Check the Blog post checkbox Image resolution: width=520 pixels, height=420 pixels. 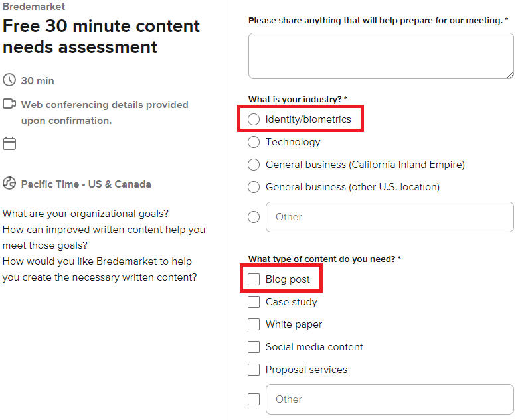point(254,279)
